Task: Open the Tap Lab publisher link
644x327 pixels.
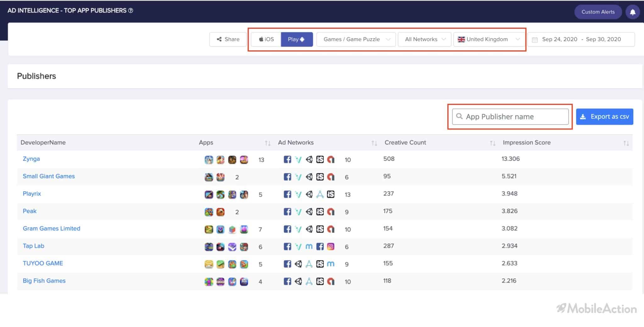Action: pyautogui.click(x=33, y=246)
